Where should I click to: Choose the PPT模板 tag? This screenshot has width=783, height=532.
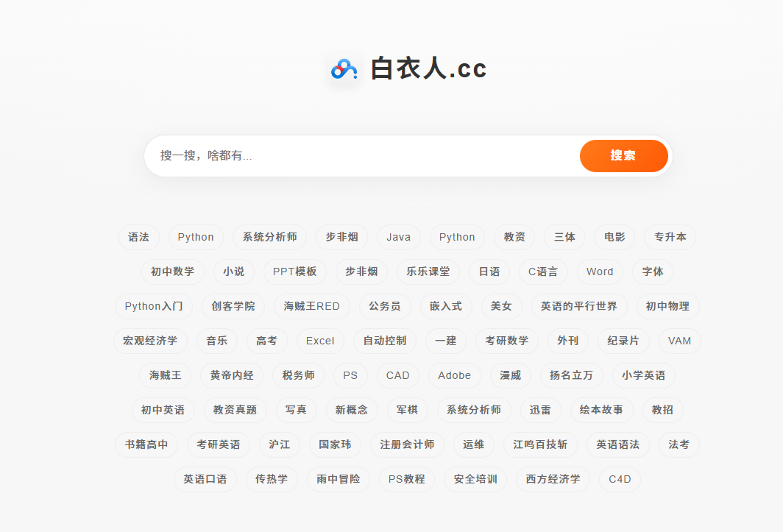[x=294, y=272]
